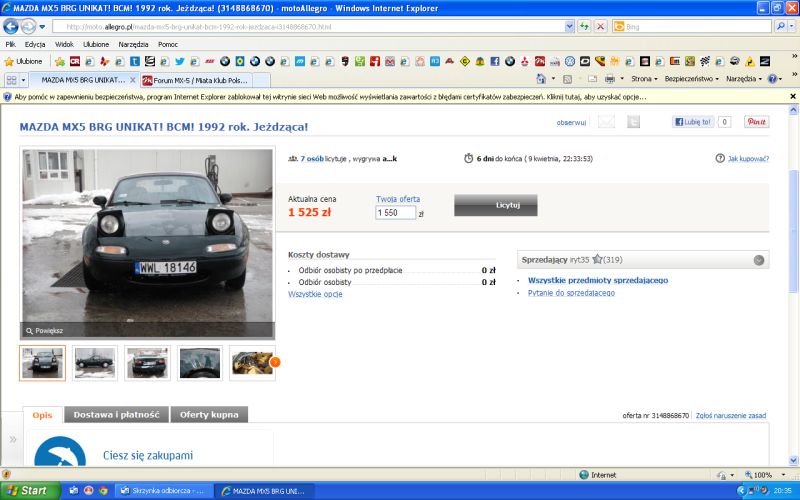Click the obserwuj link

click(571, 122)
